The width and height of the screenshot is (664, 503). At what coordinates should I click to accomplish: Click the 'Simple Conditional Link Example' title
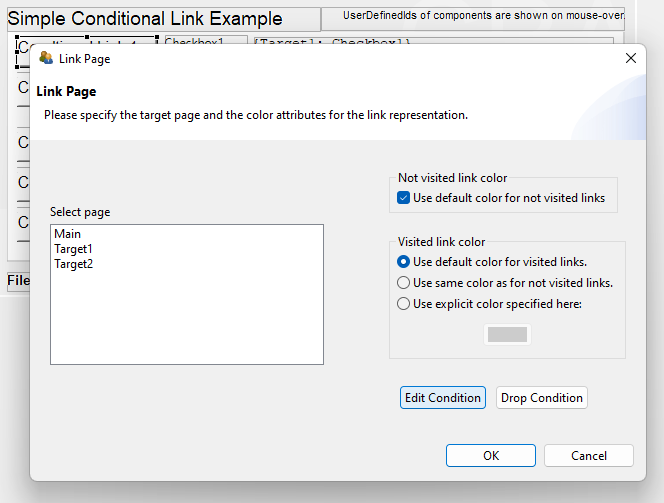click(x=145, y=19)
